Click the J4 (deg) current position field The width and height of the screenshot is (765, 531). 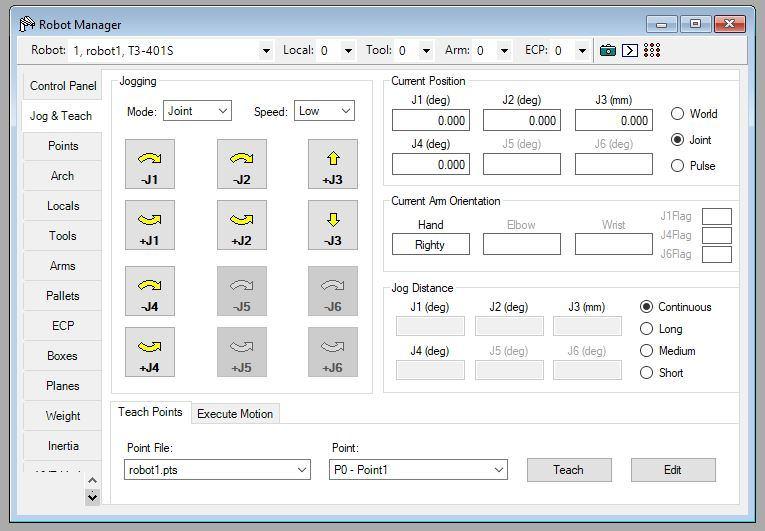(x=431, y=164)
